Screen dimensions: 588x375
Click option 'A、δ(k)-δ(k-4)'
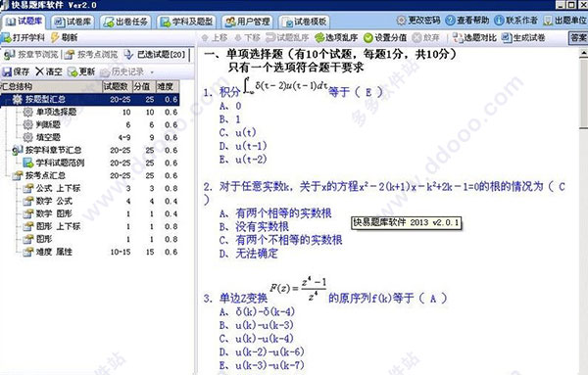257,311
